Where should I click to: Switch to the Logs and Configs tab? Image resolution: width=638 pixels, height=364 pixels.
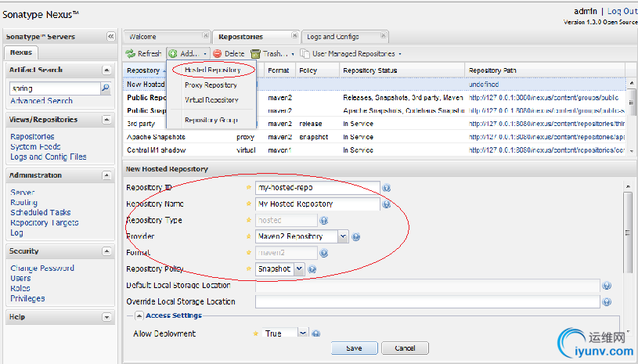pos(345,37)
